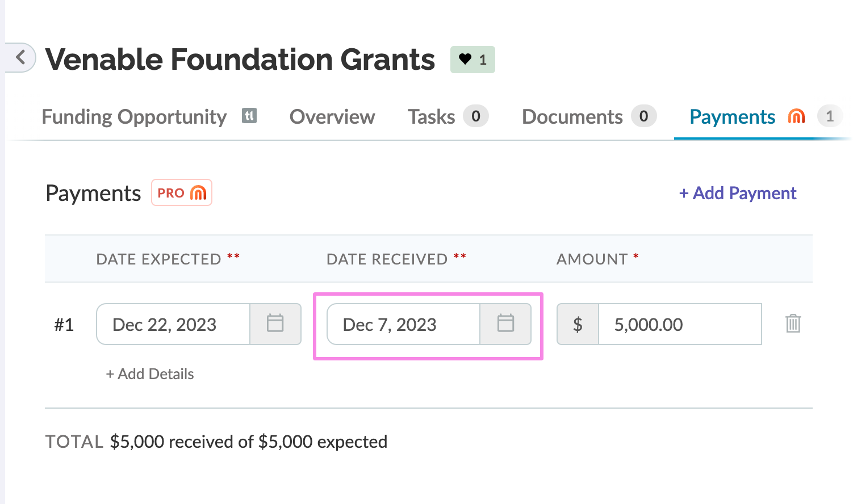Select the Documents tab
Viewport: 853px width, 504px height.
click(572, 117)
